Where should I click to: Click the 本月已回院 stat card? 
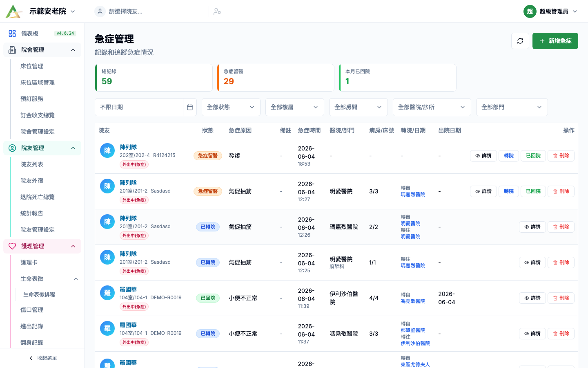[x=397, y=78]
